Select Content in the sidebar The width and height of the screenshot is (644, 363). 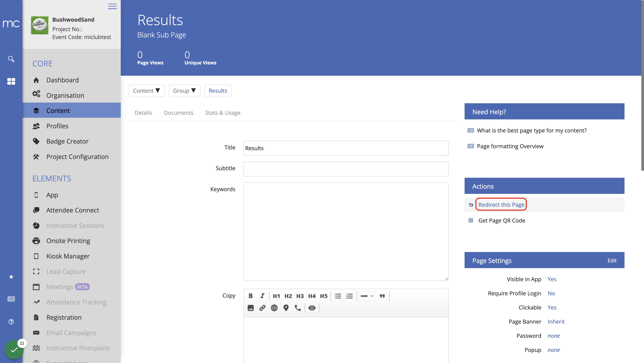[x=72, y=111]
